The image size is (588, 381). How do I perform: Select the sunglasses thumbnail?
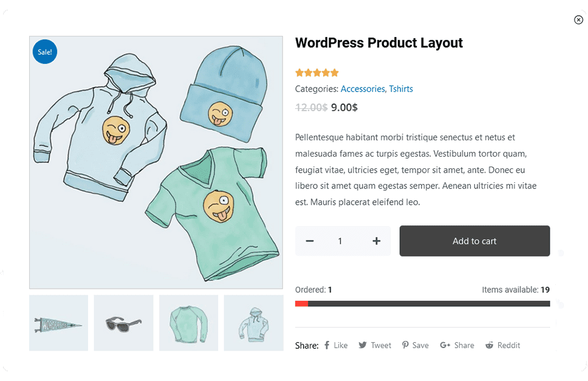[x=123, y=323]
